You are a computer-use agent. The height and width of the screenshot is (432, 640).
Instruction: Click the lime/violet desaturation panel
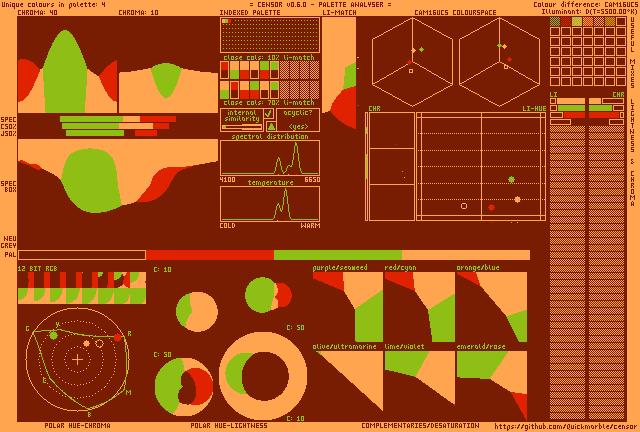(x=419, y=381)
